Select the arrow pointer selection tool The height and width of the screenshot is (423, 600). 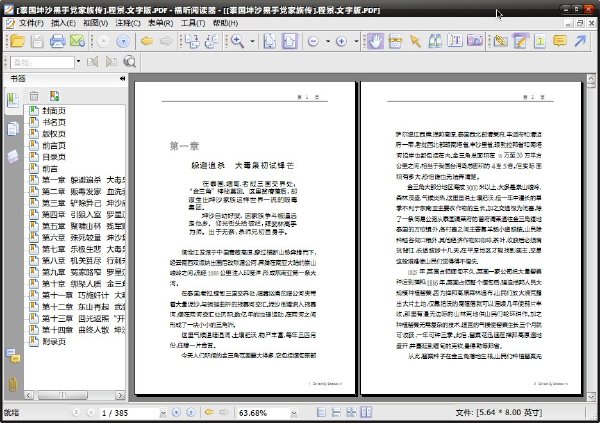[415, 41]
